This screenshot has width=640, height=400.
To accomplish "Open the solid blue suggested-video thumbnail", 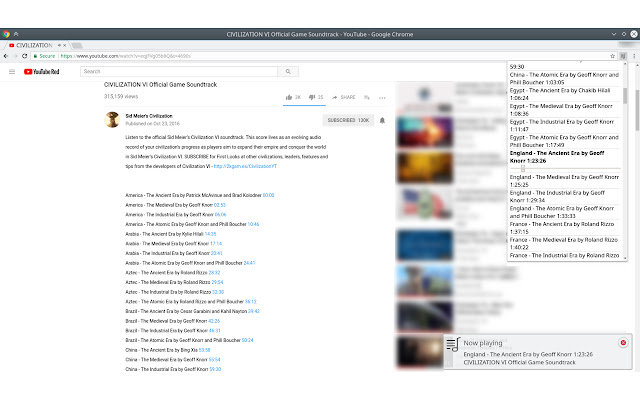I will pyautogui.click(x=424, y=245).
